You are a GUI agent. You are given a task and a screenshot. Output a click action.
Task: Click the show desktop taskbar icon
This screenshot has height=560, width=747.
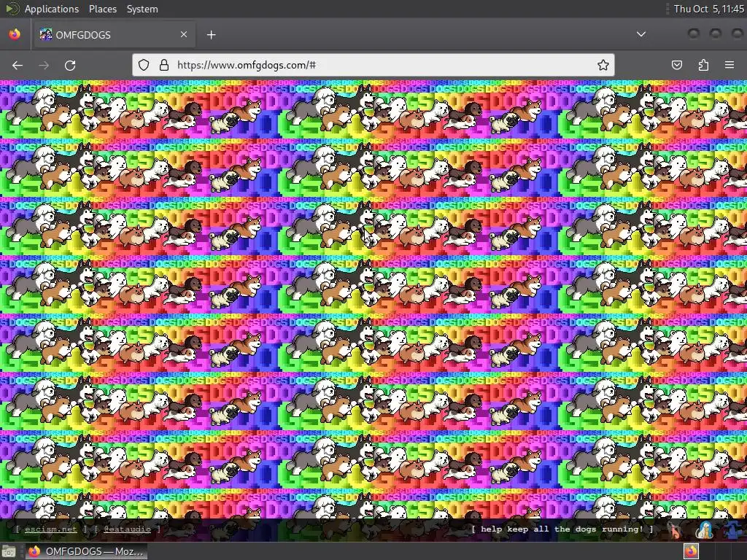coord(9,551)
